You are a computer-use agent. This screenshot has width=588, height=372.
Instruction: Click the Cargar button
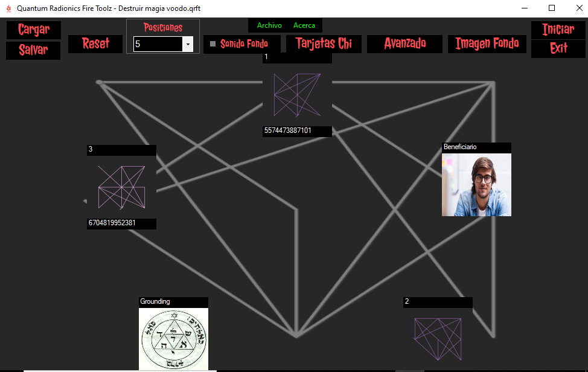(x=34, y=30)
